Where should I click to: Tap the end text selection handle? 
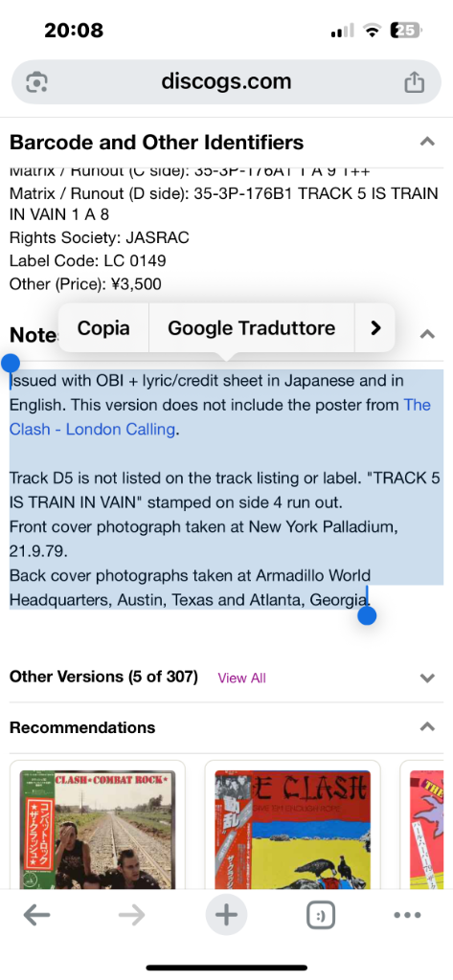click(x=367, y=615)
